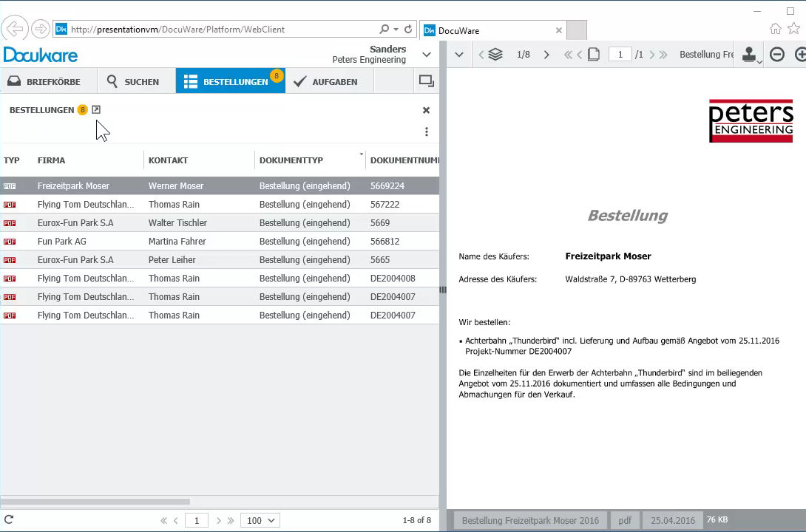Open the three-dot list options menu
Viewport: 806px width, 532px height.
pyautogui.click(x=427, y=132)
